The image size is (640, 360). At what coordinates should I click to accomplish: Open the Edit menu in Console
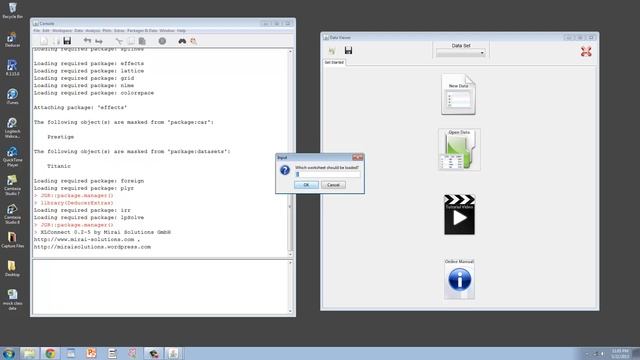tap(46, 31)
